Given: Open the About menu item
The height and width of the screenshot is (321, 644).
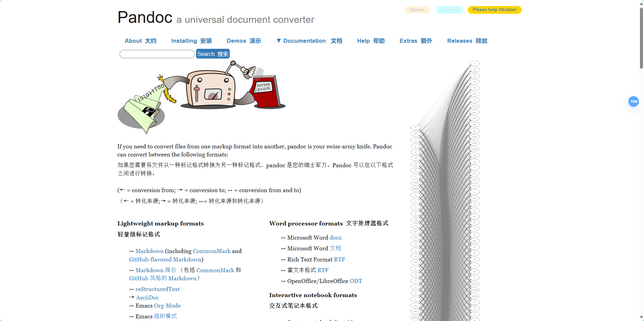Looking at the screenshot, I should 140,41.
